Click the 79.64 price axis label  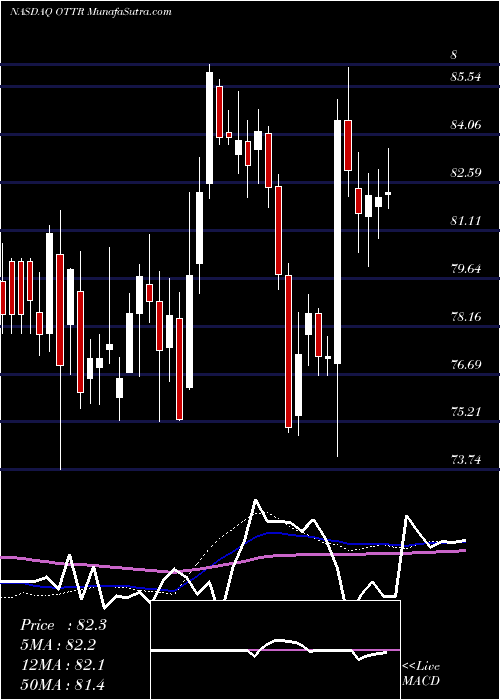467,268
